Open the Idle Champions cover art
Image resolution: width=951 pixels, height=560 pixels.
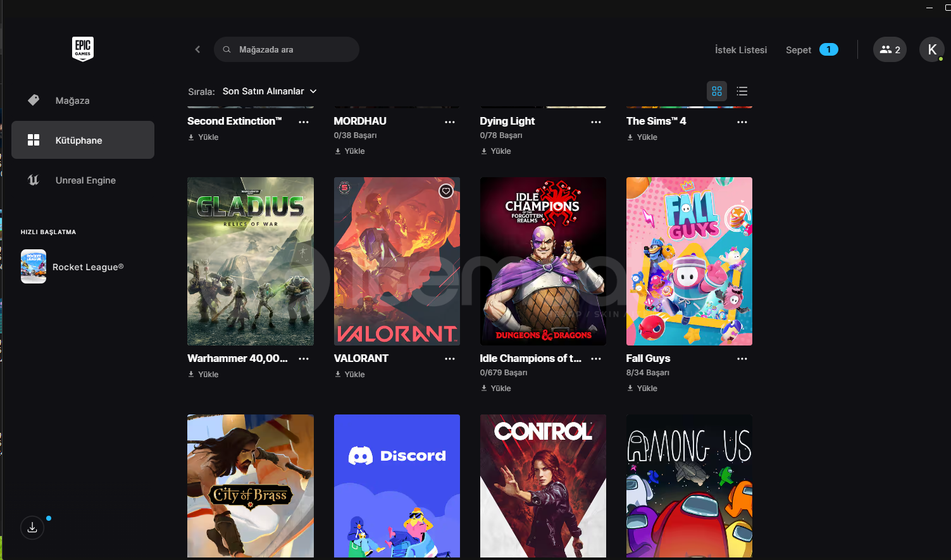(543, 261)
